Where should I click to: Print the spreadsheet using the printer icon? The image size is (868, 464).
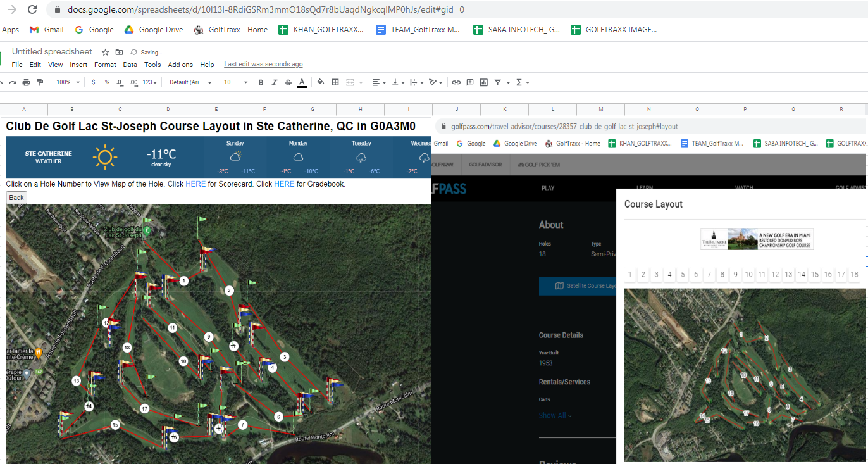tap(27, 82)
